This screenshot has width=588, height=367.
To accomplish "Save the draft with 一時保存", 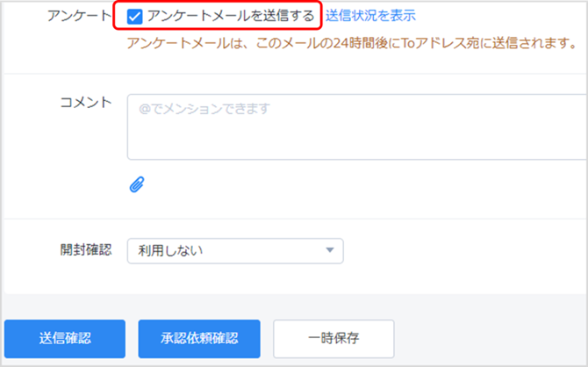I will click(333, 338).
